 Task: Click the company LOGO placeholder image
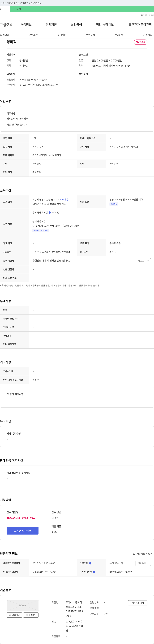point(22,605)
